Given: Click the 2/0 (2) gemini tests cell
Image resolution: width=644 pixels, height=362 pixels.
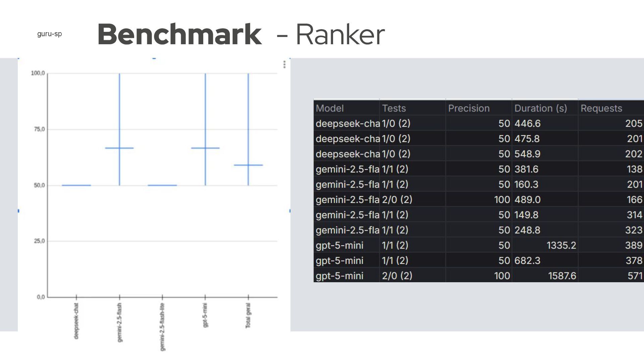Looking at the screenshot, I should tap(397, 199).
